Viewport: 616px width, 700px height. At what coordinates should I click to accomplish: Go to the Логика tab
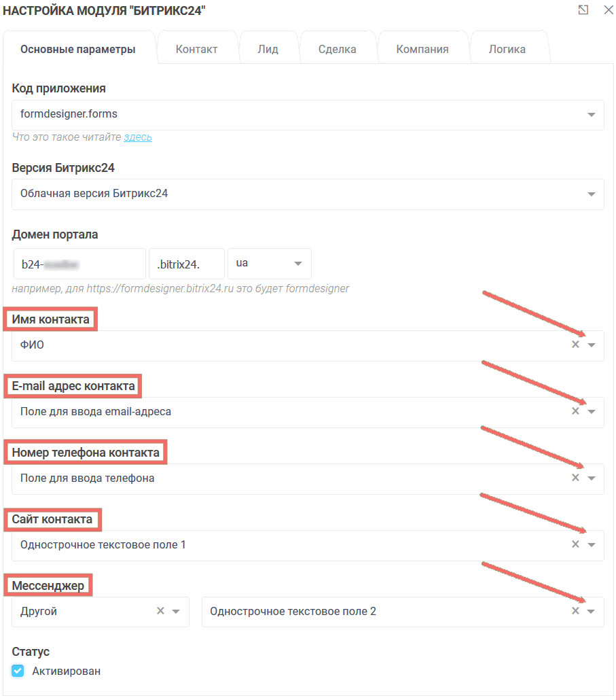(507, 49)
